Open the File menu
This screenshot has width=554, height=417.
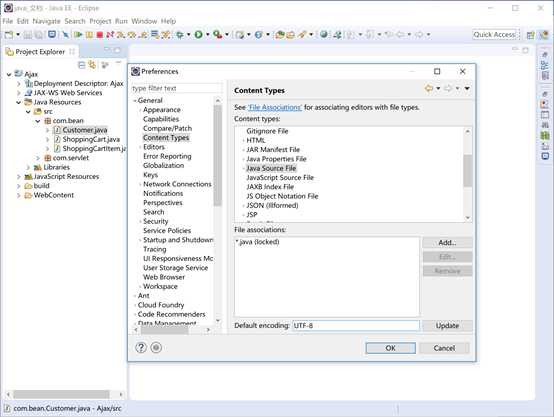(8, 21)
